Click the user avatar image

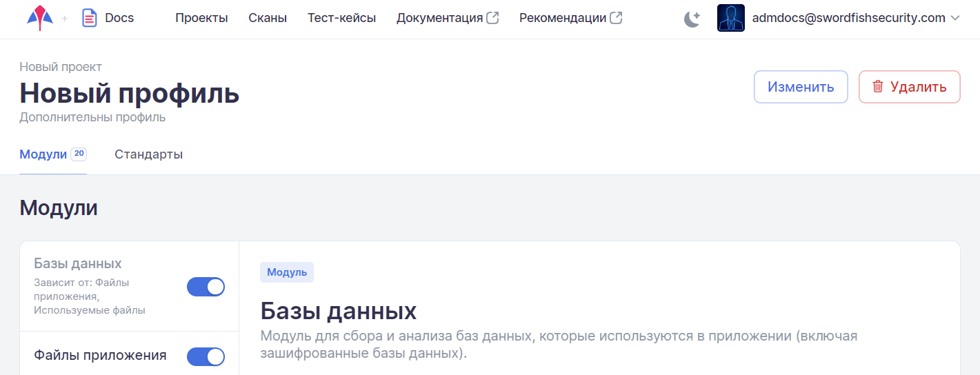tap(730, 19)
